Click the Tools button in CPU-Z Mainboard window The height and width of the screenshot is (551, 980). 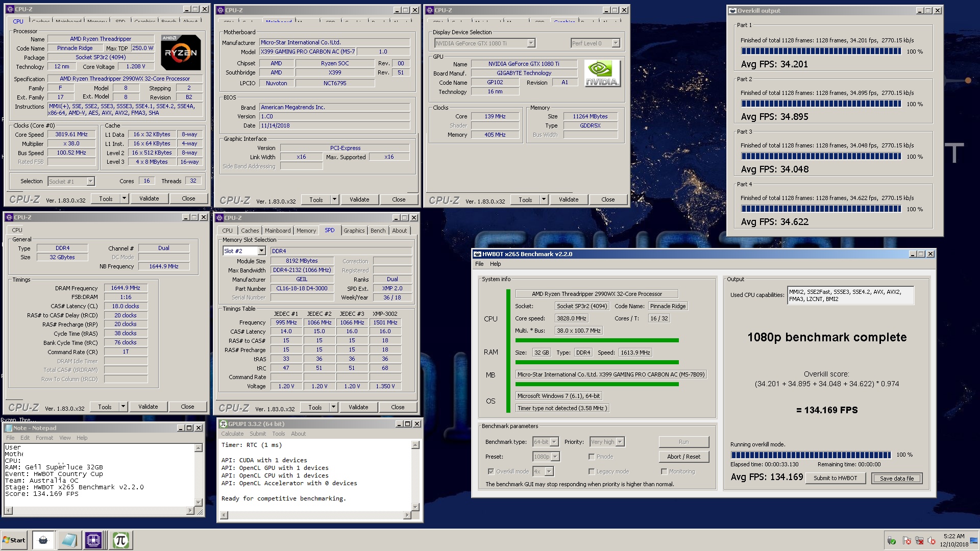coord(316,200)
